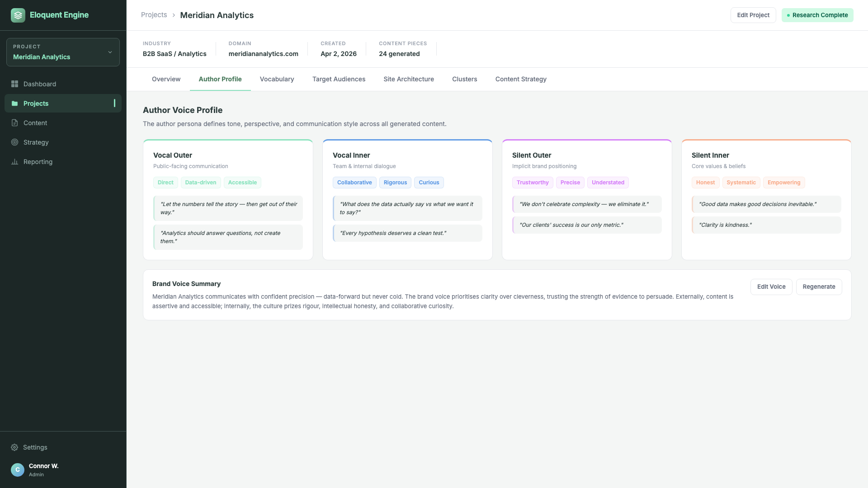Image resolution: width=868 pixels, height=488 pixels.
Task: Select the Data-driven tag chip
Action: (x=201, y=183)
